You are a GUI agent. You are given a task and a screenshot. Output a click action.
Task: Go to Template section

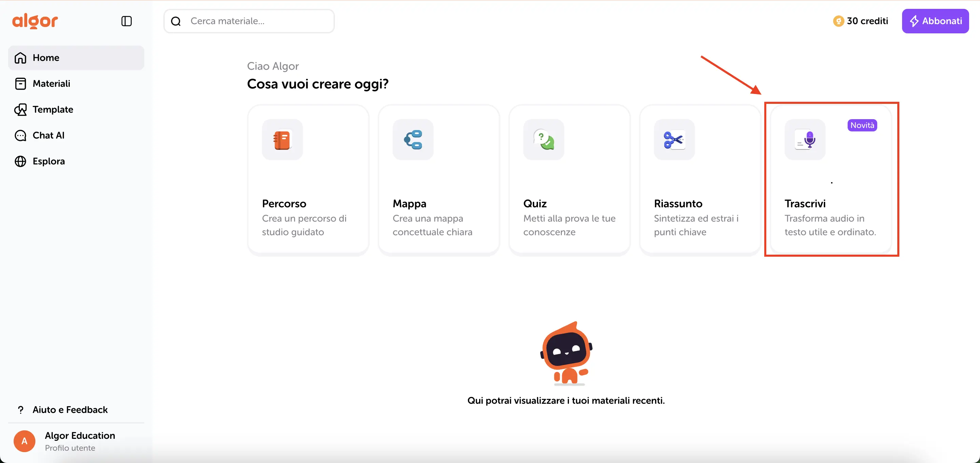[x=52, y=109]
